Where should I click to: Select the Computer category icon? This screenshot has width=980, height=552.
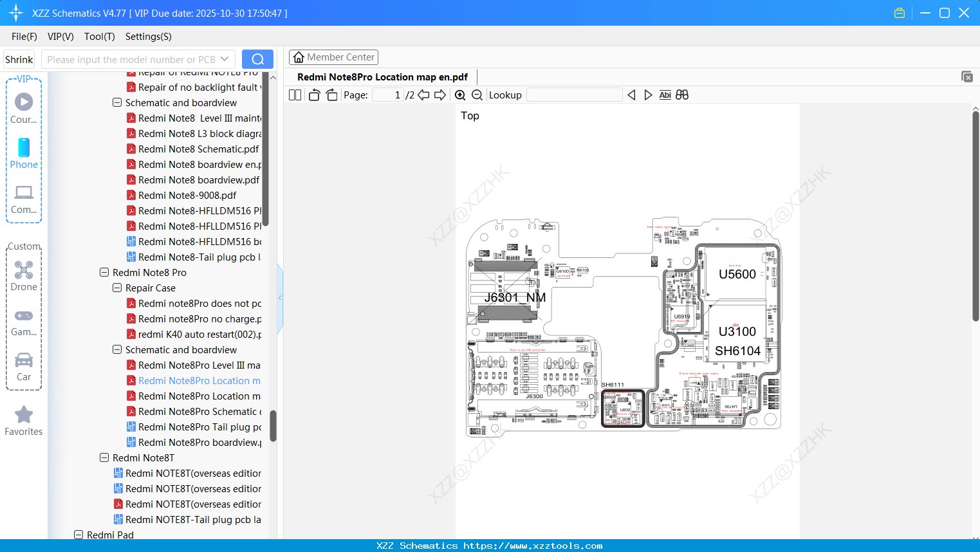(24, 198)
